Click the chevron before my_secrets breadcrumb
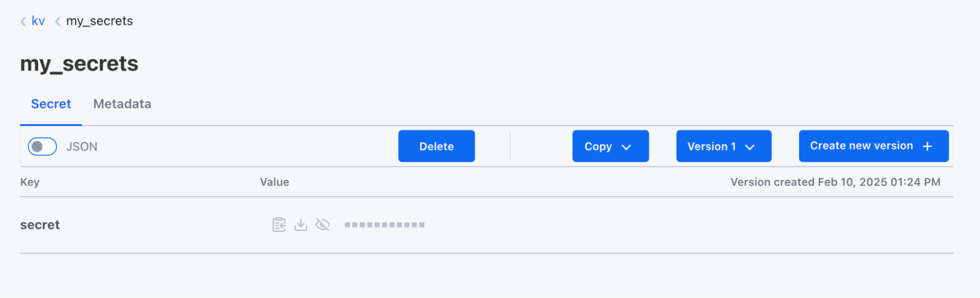 [57, 21]
